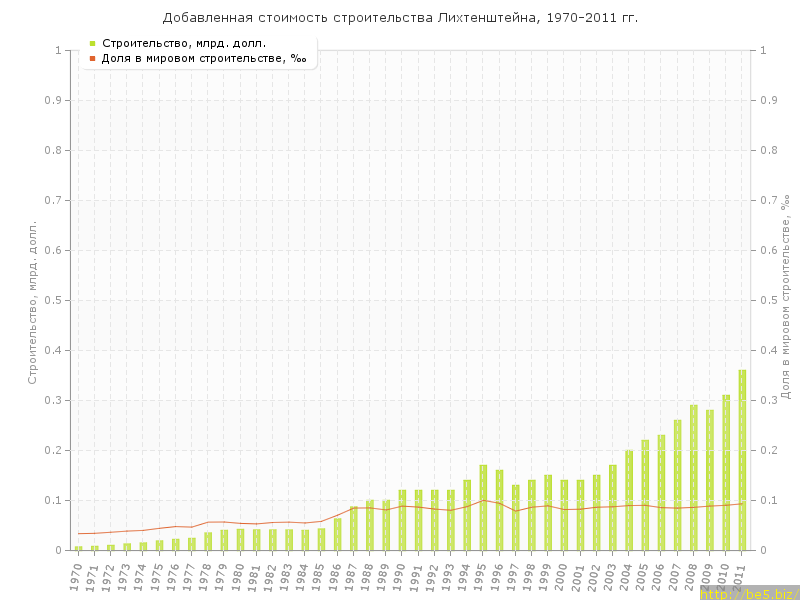The height and width of the screenshot is (600, 800).
Task: Click the right axis title 'Доля в мировом строительстве'
Action: 786,298
